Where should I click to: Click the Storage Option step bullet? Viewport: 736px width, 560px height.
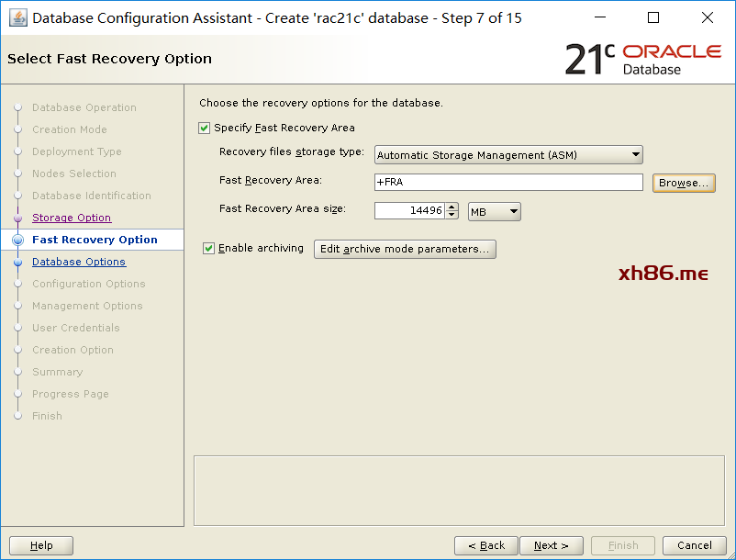coord(17,218)
